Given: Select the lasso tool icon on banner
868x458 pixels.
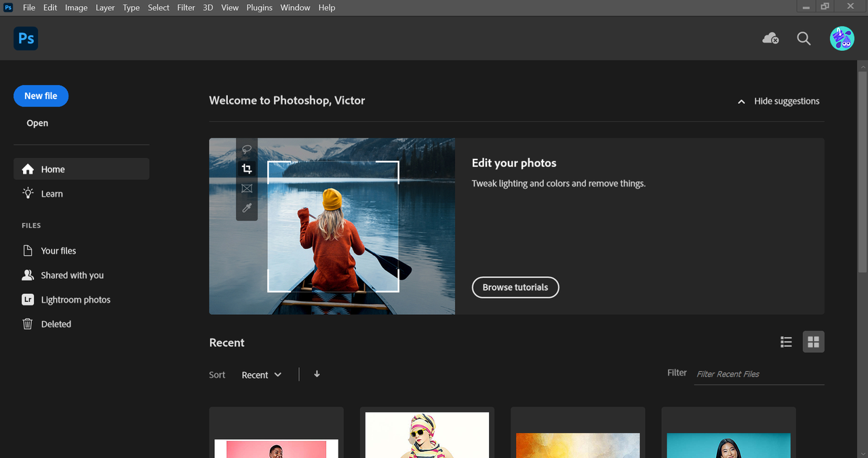Looking at the screenshot, I should click(247, 150).
